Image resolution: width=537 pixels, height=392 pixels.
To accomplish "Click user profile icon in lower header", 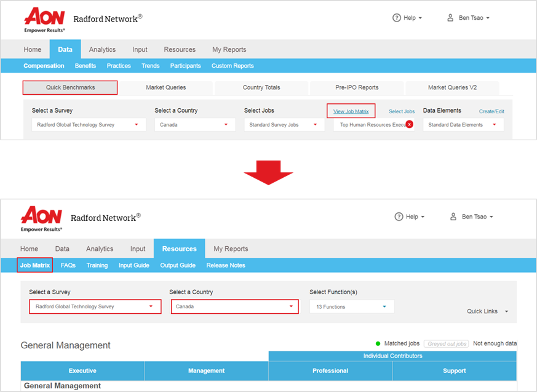I will 453,217.
